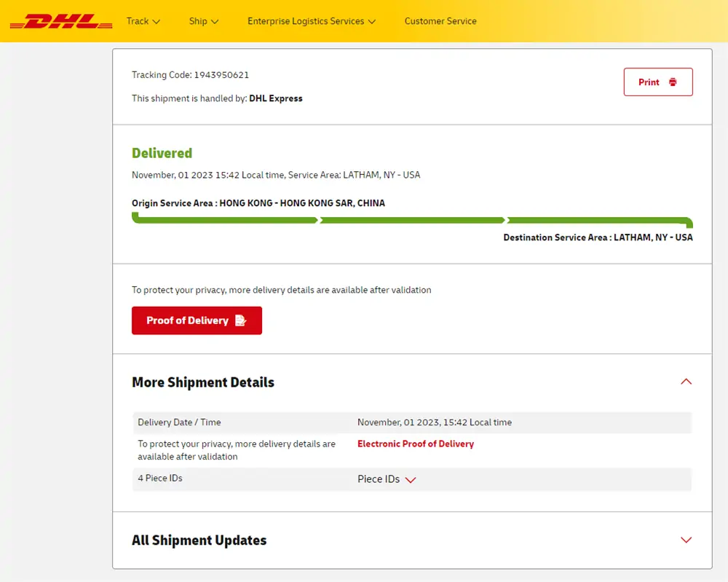728x582 pixels.
Task: Expand All Shipment Updates section
Action: click(686, 540)
